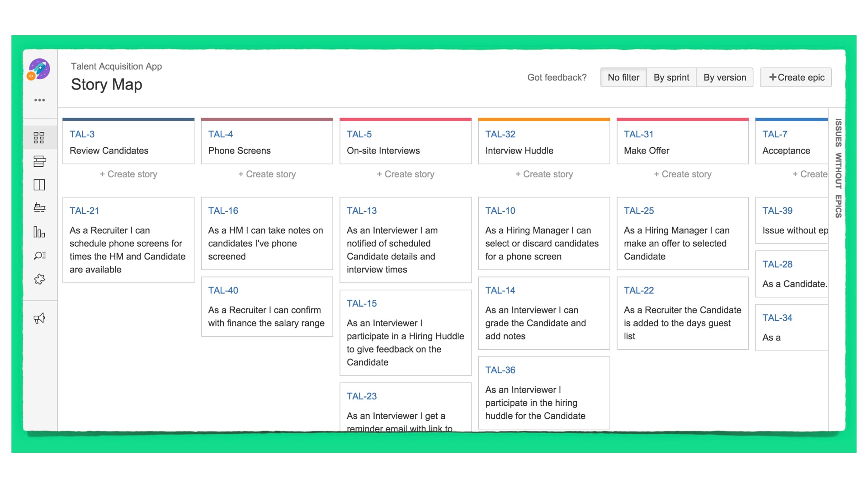Image resolution: width=868 pixels, height=488 pixels.
Task: Click the Create epic button
Action: point(796,77)
